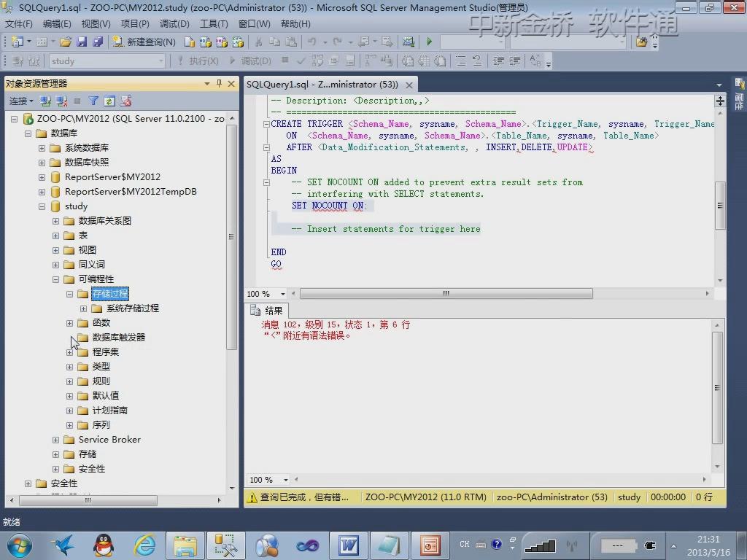Click the Decrease Indent icon
This screenshot has height=560, width=747.
pos(498,61)
